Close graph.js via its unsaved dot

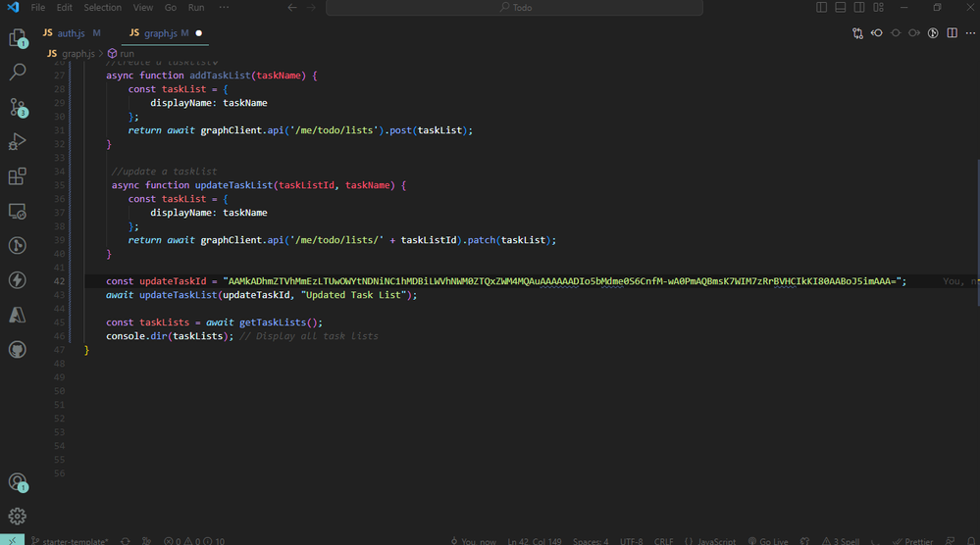[199, 33]
